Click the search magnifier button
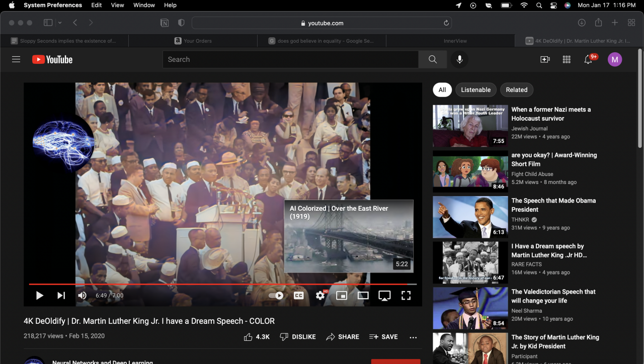Viewport: 644px width, 364px height. [x=433, y=59]
